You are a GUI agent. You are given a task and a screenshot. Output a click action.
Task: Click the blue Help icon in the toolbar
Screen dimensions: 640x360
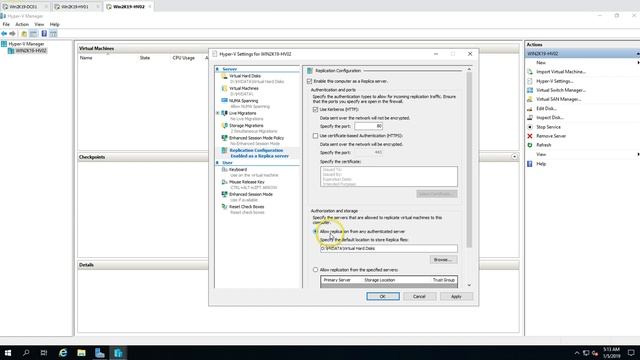point(44,33)
